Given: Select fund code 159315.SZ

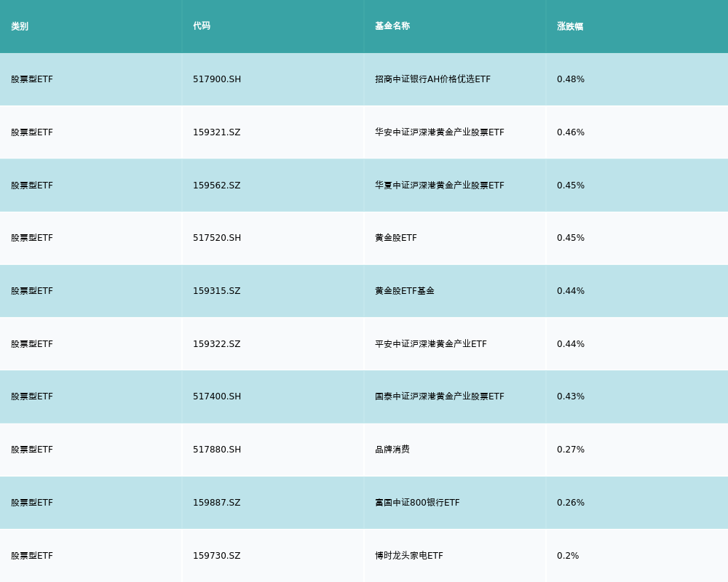Looking at the screenshot, I should [217, 291].
